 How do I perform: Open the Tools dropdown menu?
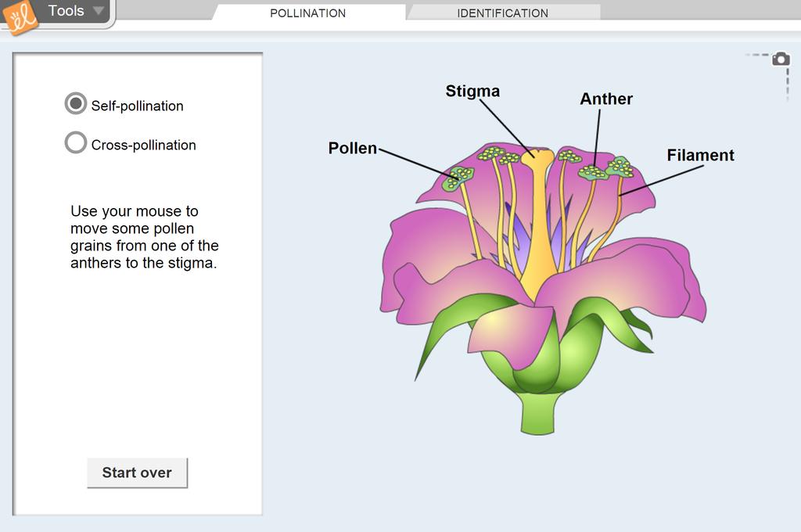pyautogui.click(x=76, y=11)
